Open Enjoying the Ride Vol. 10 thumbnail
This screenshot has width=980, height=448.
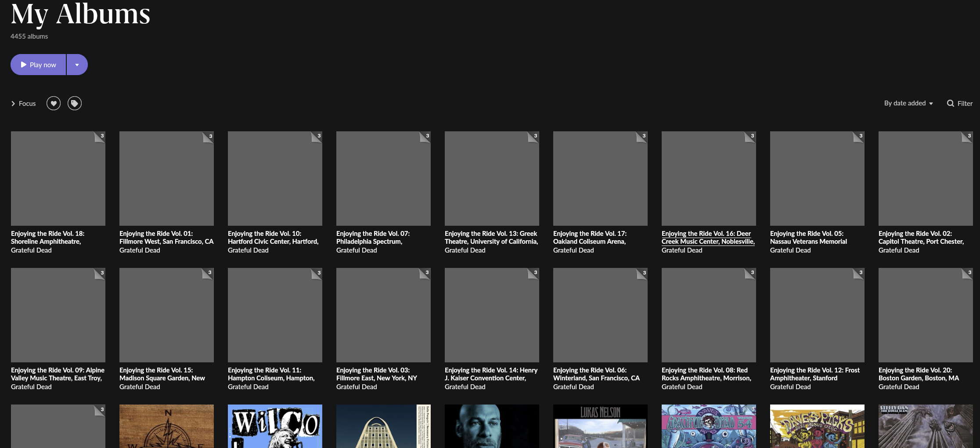pyautogui.click(x=275, y=178)
